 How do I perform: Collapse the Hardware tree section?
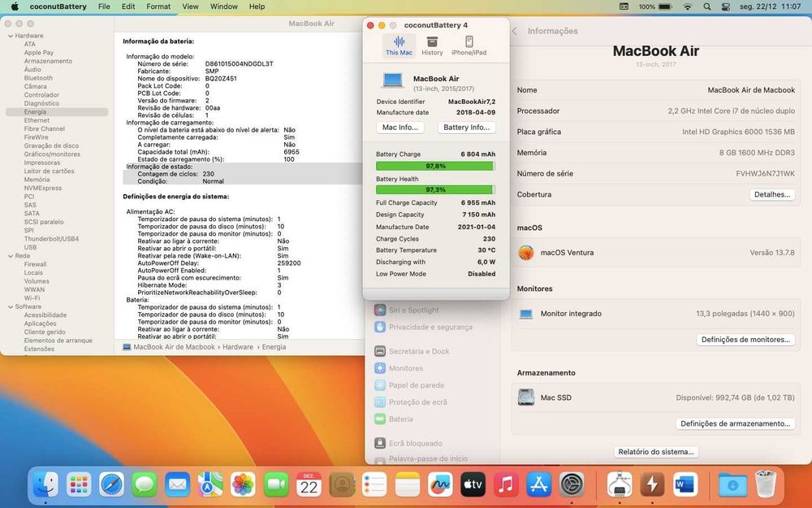(x=11, y=36)
